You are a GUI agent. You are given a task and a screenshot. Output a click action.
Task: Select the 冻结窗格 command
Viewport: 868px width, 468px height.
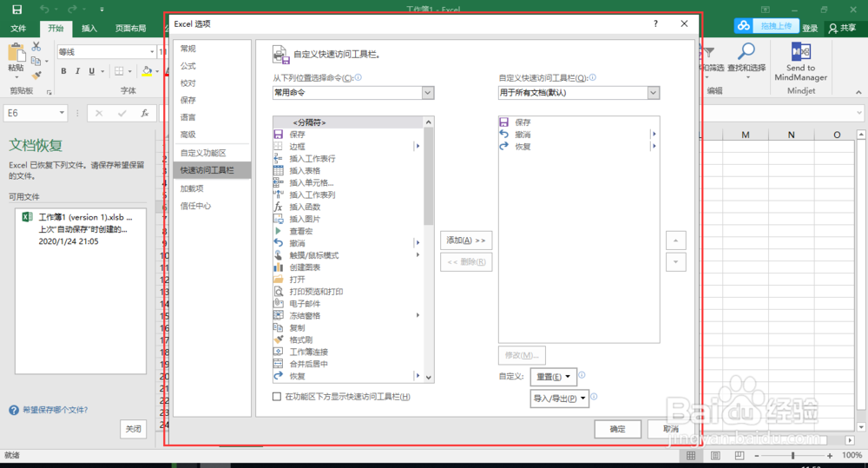348,316
